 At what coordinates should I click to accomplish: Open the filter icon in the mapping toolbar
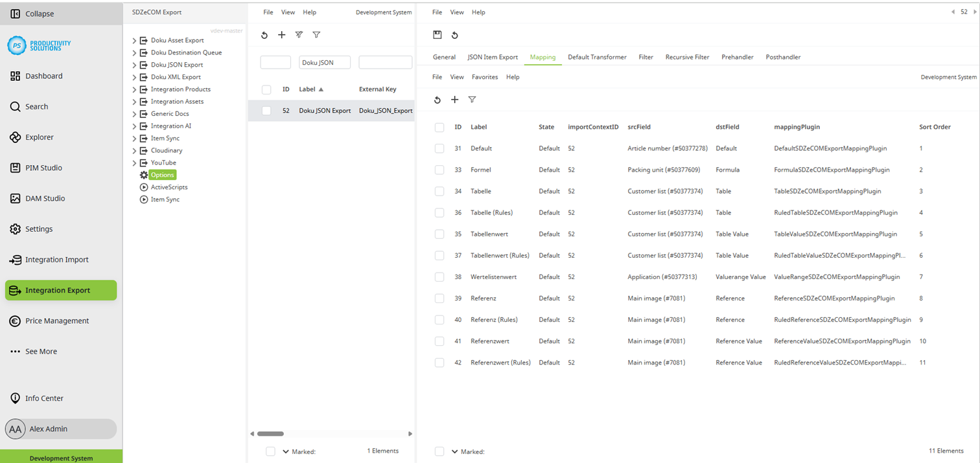[x=472, y=100]
